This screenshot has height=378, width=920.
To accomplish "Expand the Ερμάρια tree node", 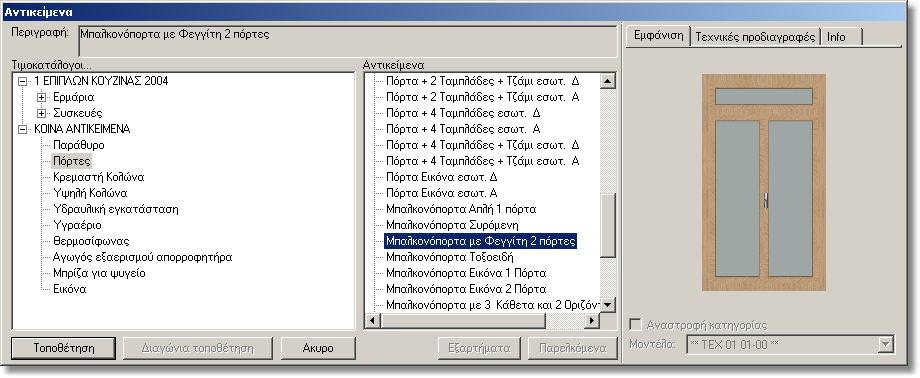I will [x=41, y=97].
